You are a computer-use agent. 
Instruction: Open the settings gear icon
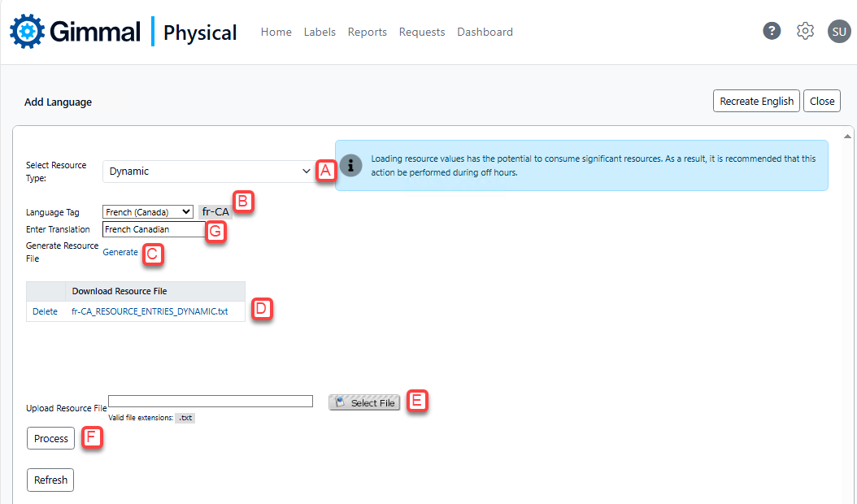tap(805, 31)
